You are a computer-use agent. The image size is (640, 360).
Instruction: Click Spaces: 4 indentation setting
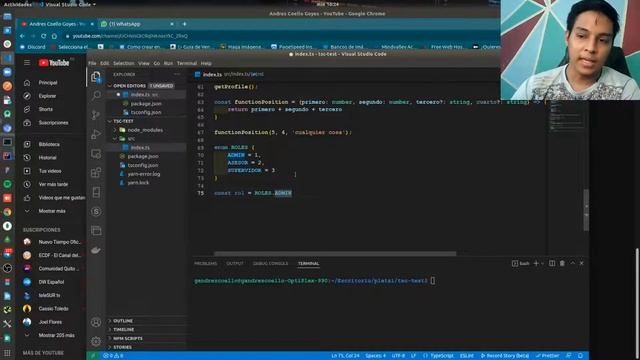tap(376, 356)
